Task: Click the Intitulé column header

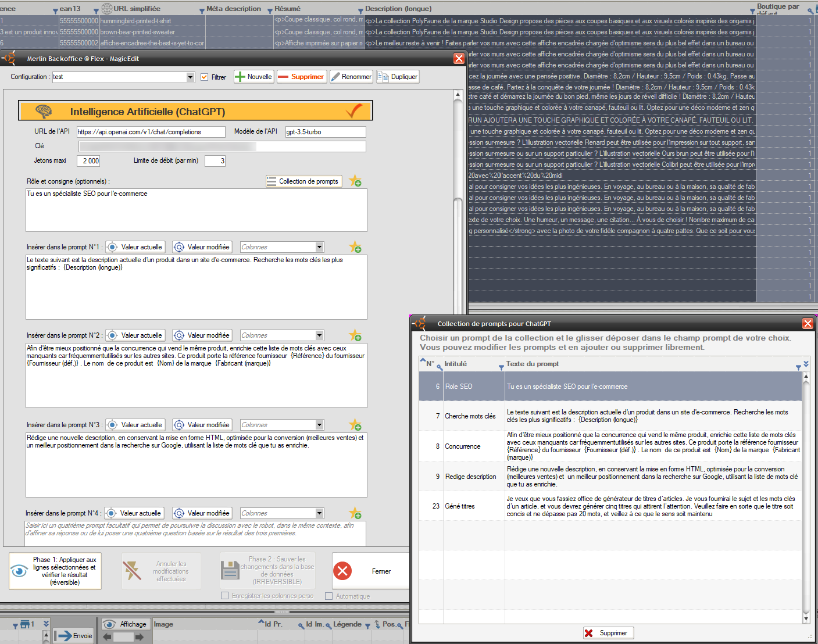Action: (455, 364)
